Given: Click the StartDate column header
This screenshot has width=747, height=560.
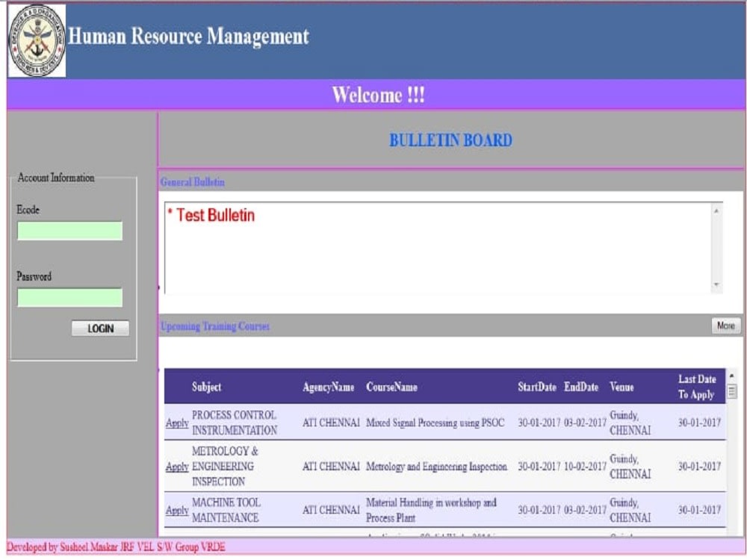Looking at the screenshot, I should [x=537, y=387].
